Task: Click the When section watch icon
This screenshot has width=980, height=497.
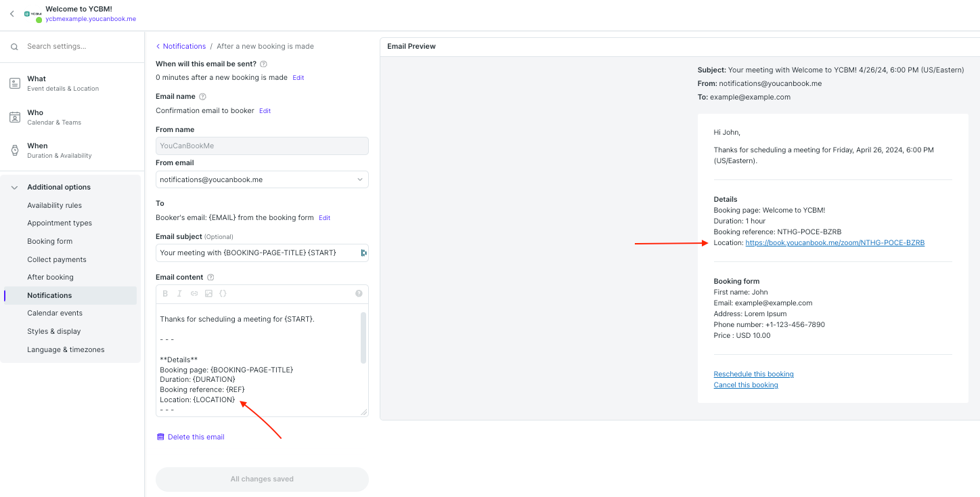Action: click(x=15, y=150)
